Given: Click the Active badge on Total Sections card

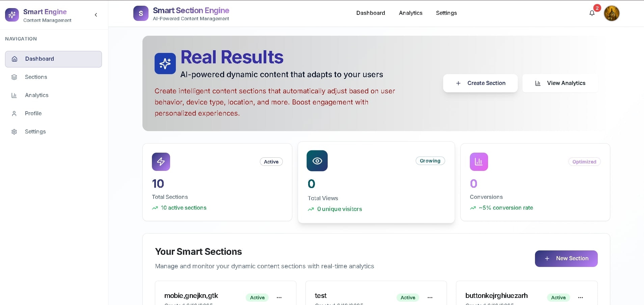Looking at the screenshot, I should coord(271,162).
